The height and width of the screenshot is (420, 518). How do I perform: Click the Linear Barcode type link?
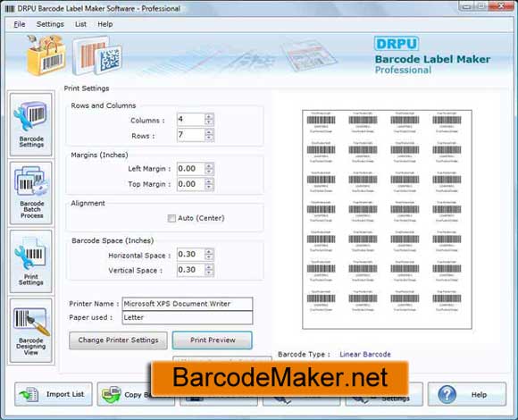[365, 354]
